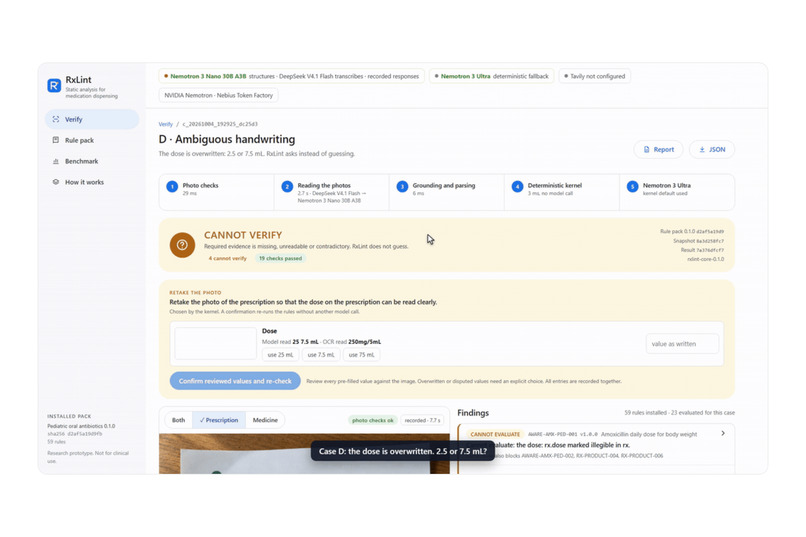The width and height of the screenshot is (806, 537).
Task: Open the Rule pack sidebar item
Action: pos(92,140)
